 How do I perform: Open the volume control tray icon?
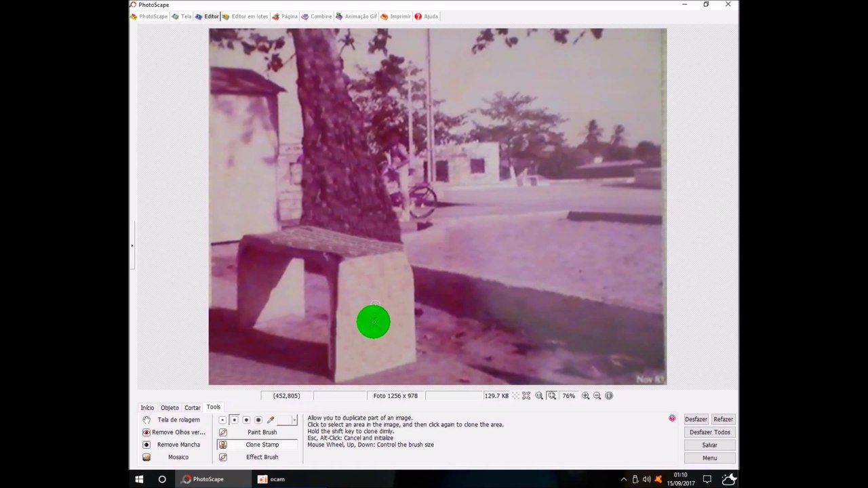(x=646, y=479)
